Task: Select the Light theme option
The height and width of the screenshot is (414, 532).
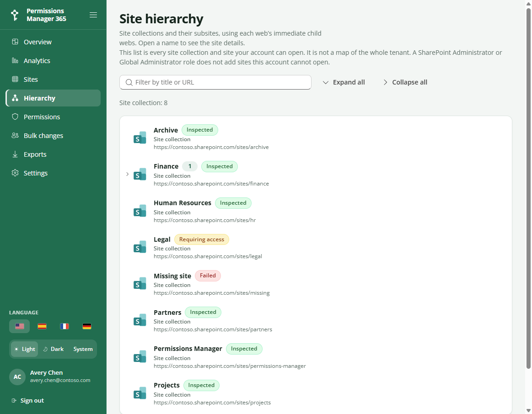Action: (x=24, y=349)
